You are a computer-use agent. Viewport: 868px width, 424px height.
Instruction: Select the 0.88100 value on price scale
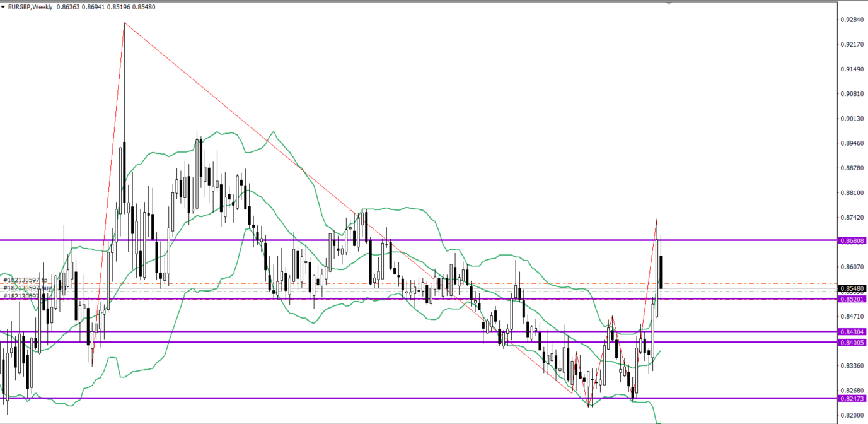pos(852,192)
